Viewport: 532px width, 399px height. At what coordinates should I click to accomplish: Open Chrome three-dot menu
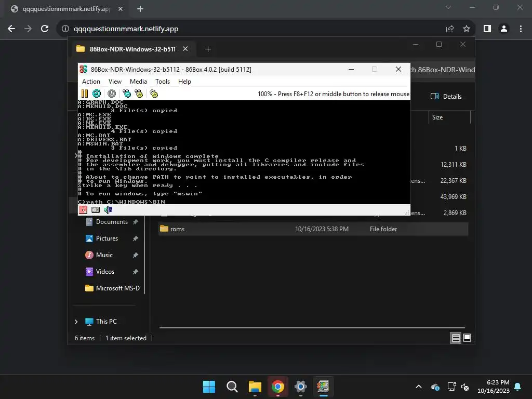point(521,29)
